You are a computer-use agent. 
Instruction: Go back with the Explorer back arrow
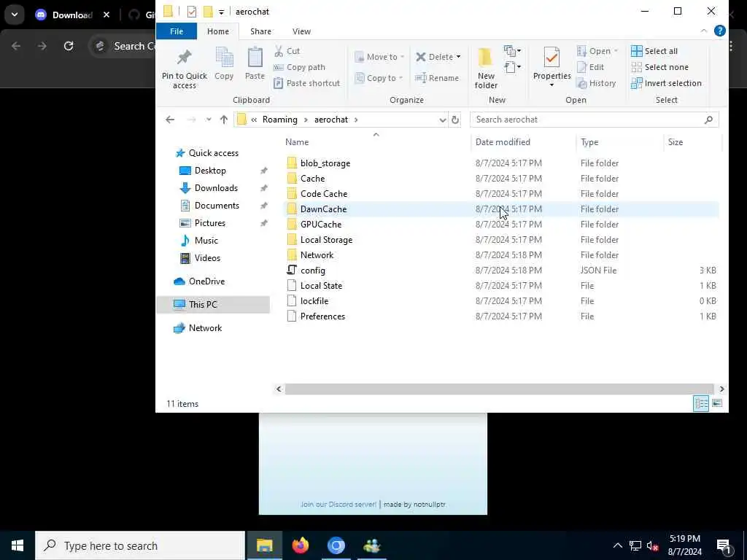tap(170, 120)
